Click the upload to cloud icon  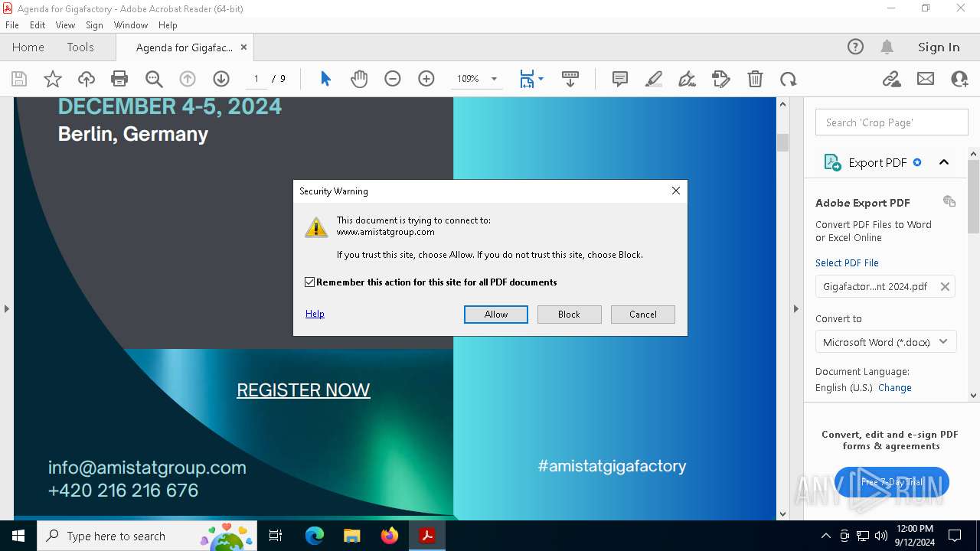tap(87, 79)
